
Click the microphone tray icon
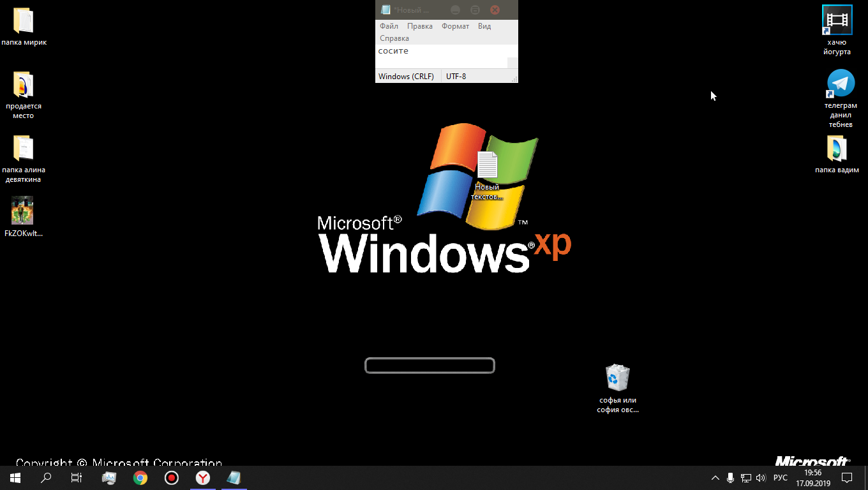tap(730, 477)
